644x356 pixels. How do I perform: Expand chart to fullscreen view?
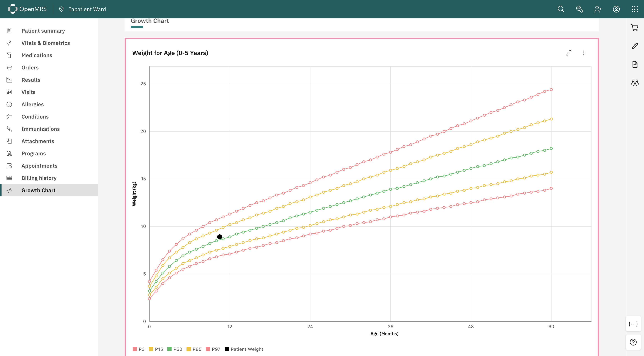pyautogui.click(x=568, y=53)
